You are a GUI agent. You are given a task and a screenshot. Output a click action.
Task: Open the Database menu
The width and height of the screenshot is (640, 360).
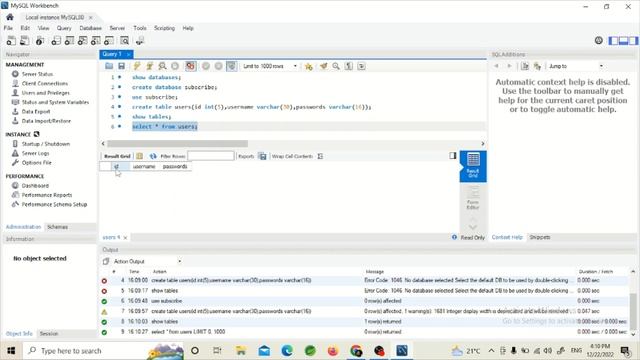91,28
